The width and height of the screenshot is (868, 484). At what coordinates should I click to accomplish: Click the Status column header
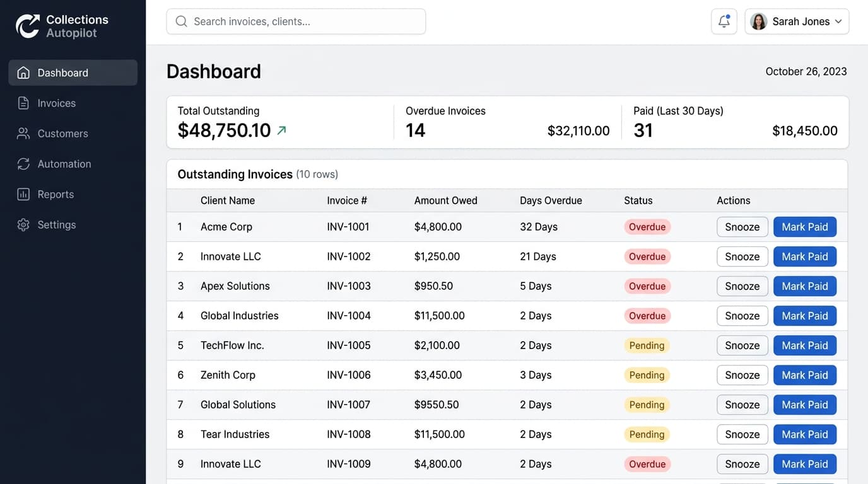[638, 200]
